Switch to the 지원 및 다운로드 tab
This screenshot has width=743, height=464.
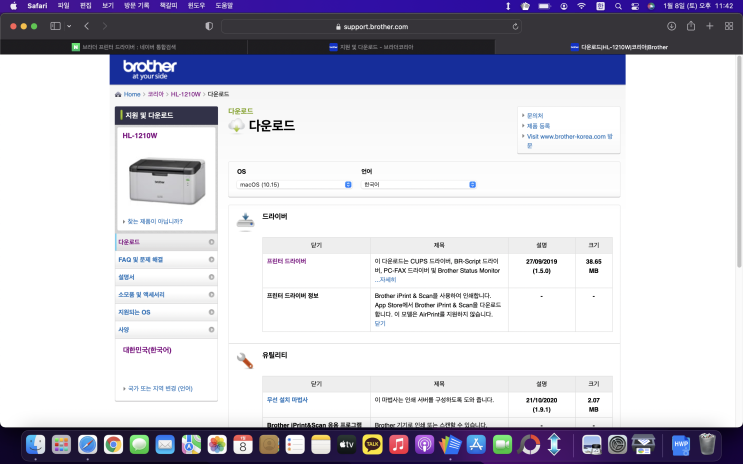[371, 47]
